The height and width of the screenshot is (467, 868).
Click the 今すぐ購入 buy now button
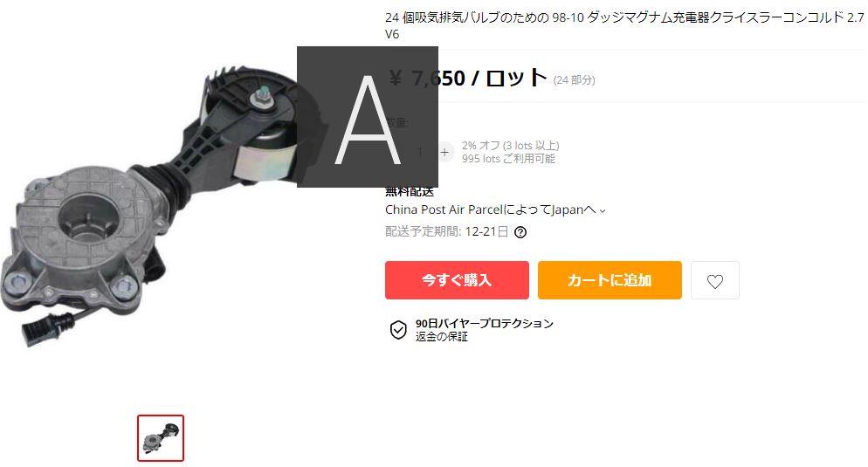click(x=457, y=280)
